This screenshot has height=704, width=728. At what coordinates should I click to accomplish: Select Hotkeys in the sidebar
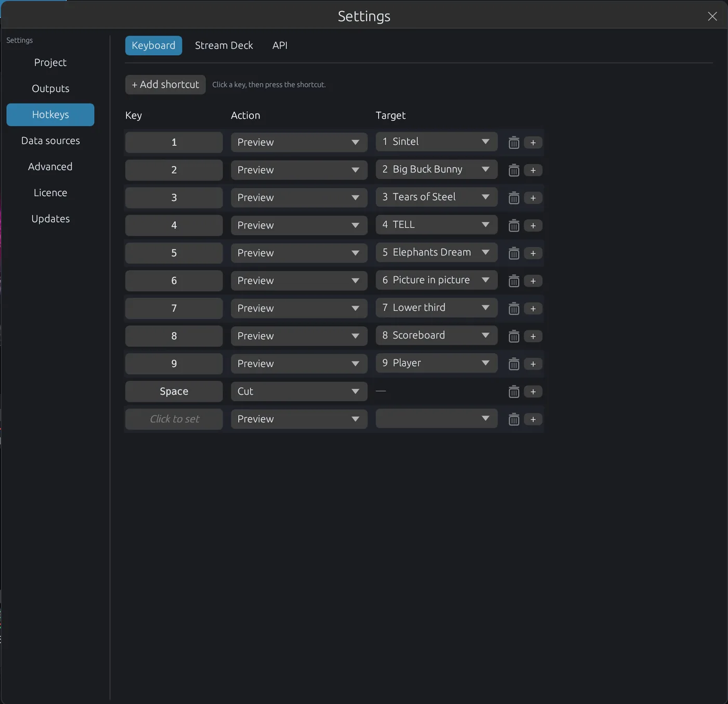coord(50,114)
